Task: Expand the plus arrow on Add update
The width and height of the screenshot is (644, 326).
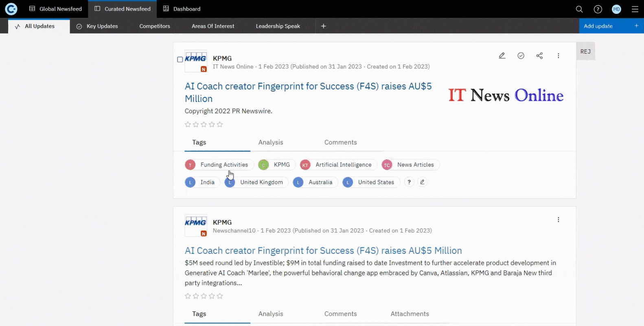Action: coord(637,26)
